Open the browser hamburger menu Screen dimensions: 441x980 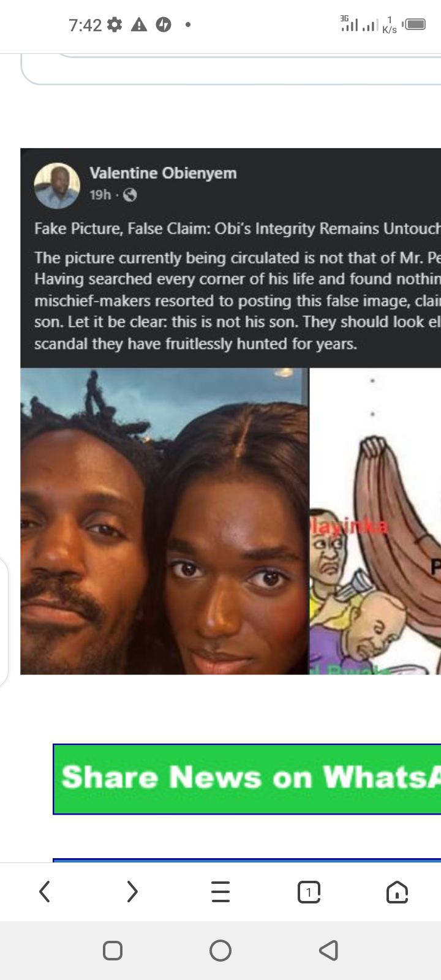pyautogui.click(x=221, y=892)
